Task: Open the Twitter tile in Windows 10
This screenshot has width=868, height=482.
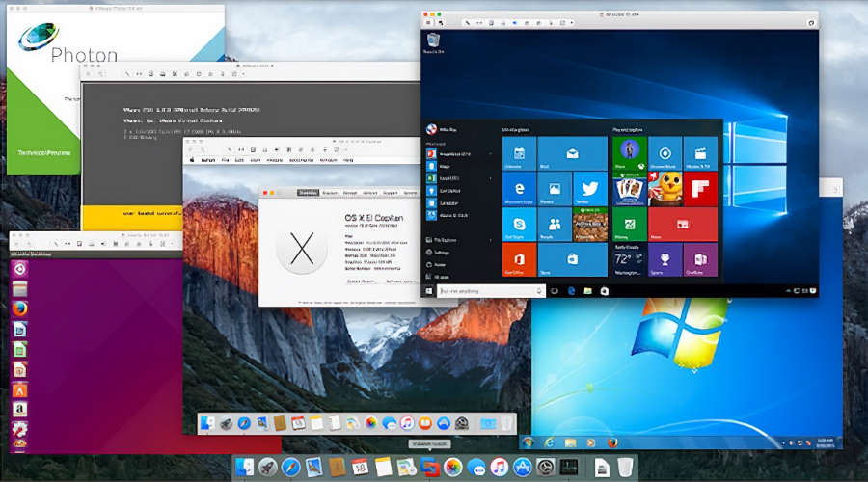Action: pos(590,189)
